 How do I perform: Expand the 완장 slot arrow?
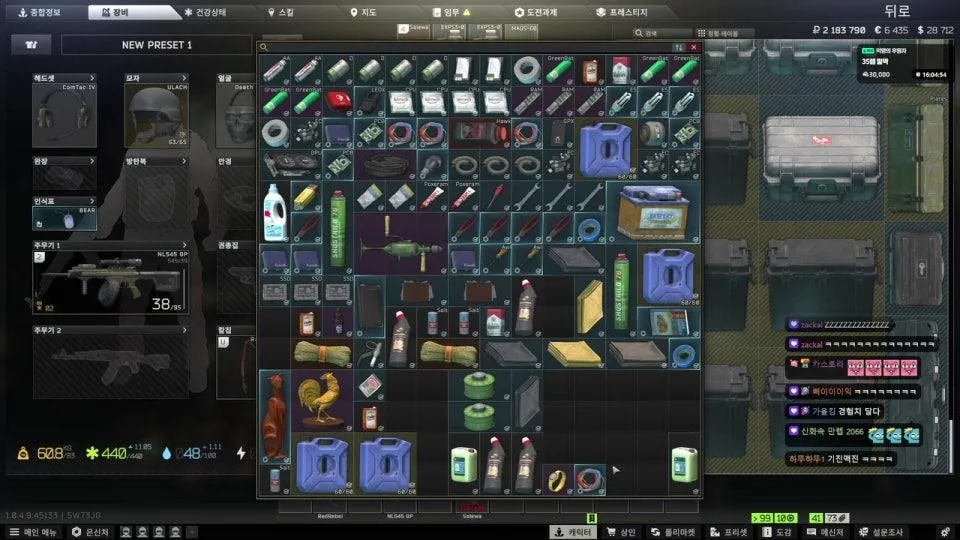(92, 161)
